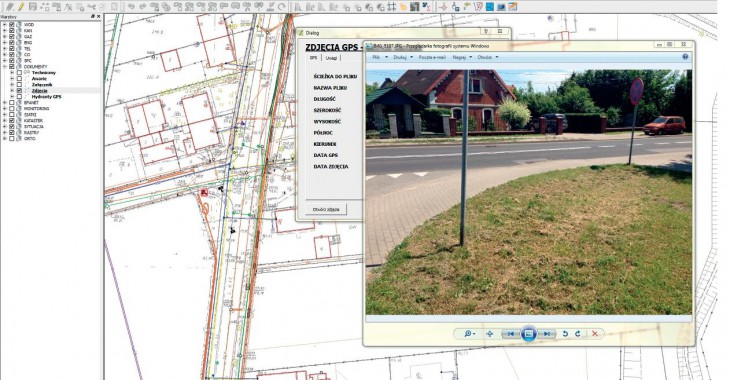Open photo viewer help with the blue question icon
The width and height of the screenshot is (730, 380).
(685, 57)
